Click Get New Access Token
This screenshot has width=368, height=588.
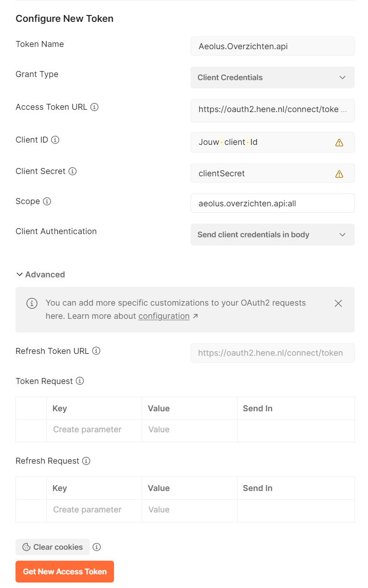64,572
